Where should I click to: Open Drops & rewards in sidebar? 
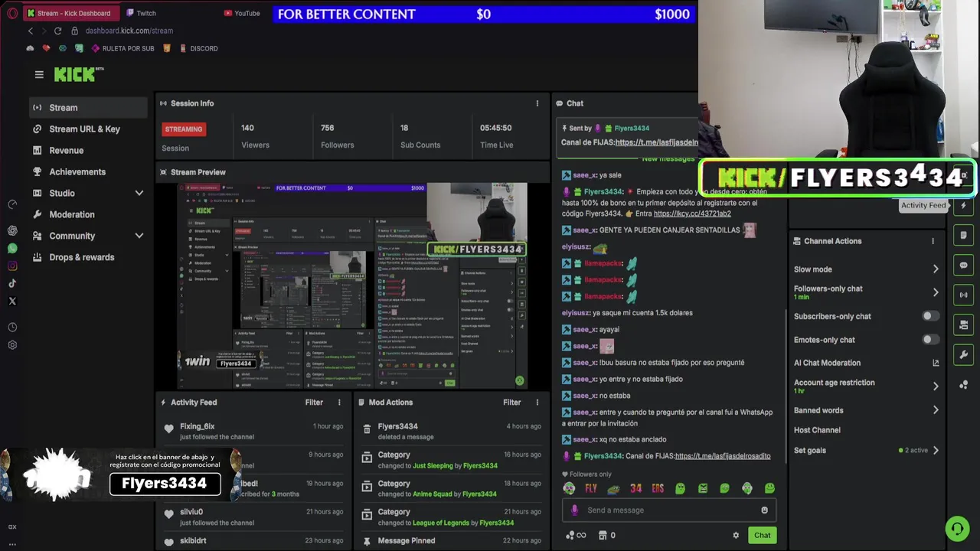(88, 258)
